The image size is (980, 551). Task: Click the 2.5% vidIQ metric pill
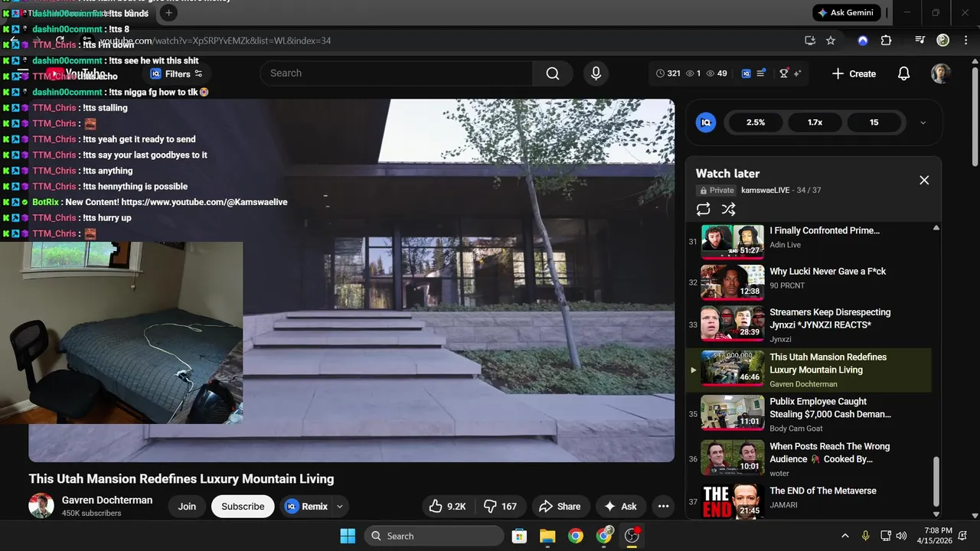(756, 122)
